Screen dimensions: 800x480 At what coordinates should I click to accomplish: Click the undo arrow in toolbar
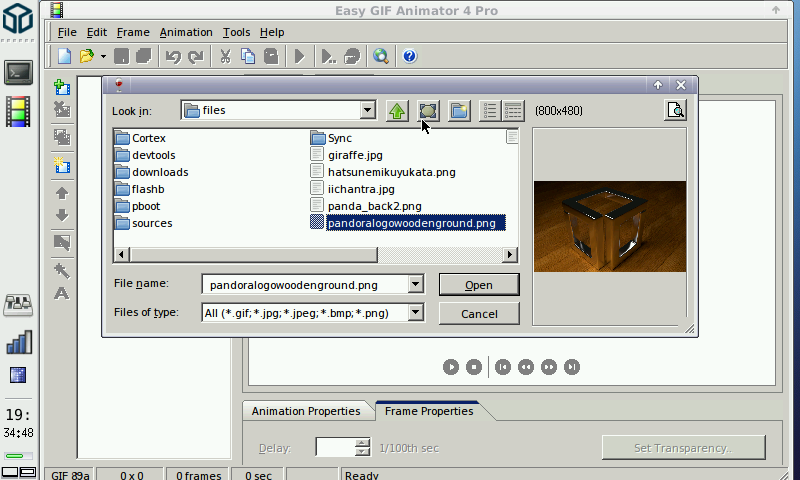click(173, 56)
